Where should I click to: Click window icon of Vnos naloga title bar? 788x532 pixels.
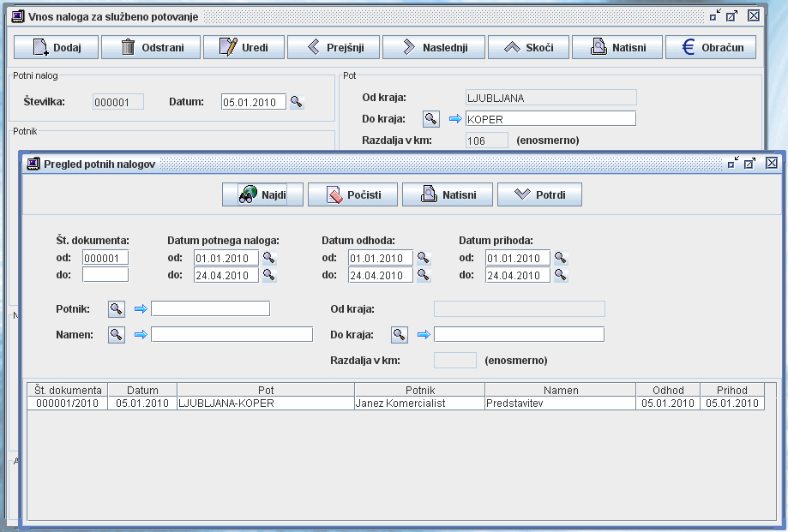click(x=18, y=16)
